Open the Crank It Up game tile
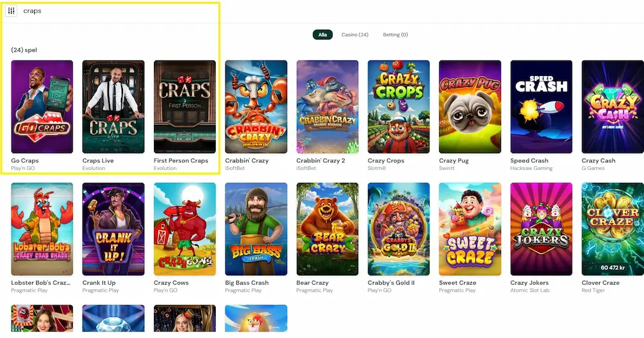644x338 pixels. 113,229
